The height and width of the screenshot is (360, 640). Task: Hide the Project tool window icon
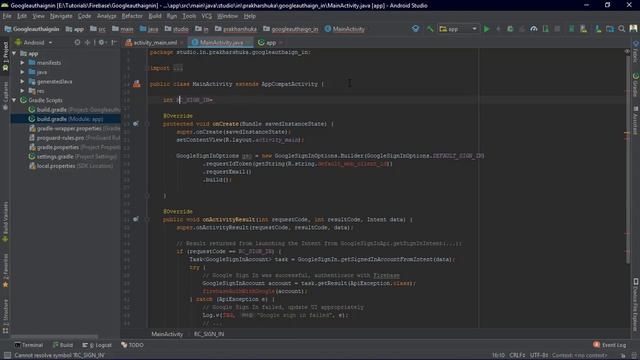coord(114,42)
